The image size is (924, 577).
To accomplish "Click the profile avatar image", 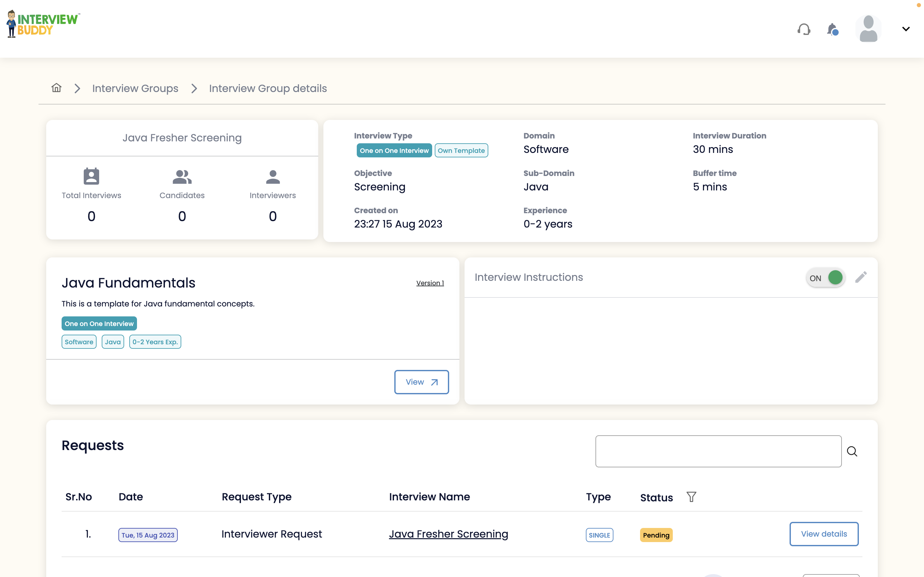I will pos(868,28).
